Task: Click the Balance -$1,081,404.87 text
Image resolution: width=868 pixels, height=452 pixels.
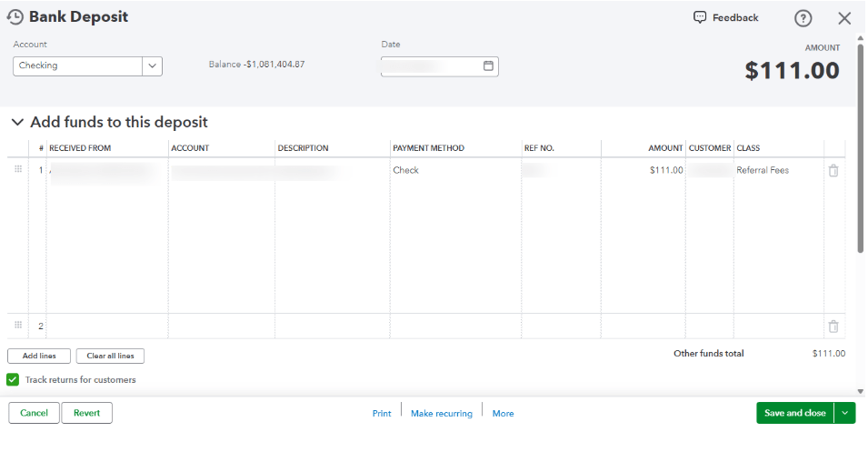Action: click(256, 65)
